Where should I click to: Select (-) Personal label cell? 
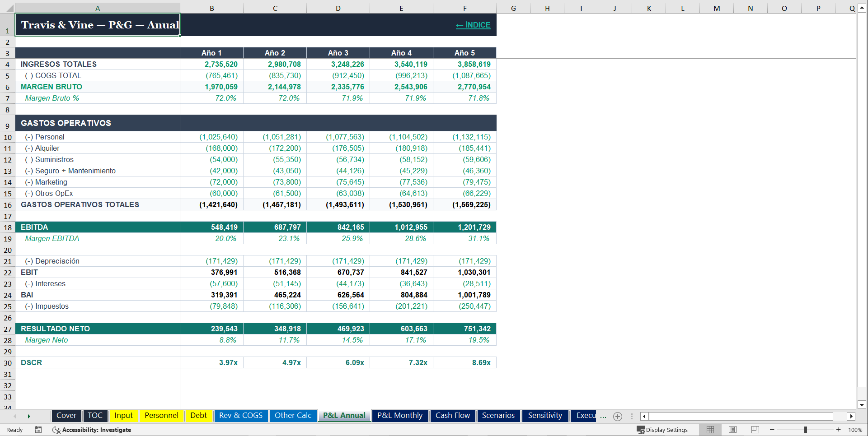click(98, 137)
